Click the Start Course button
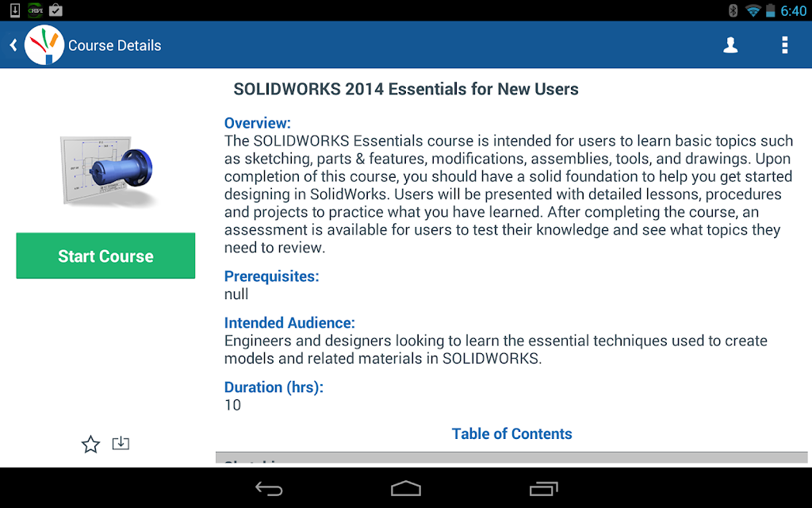The height and width of the screenshot is (508, 812). (105, 256)
